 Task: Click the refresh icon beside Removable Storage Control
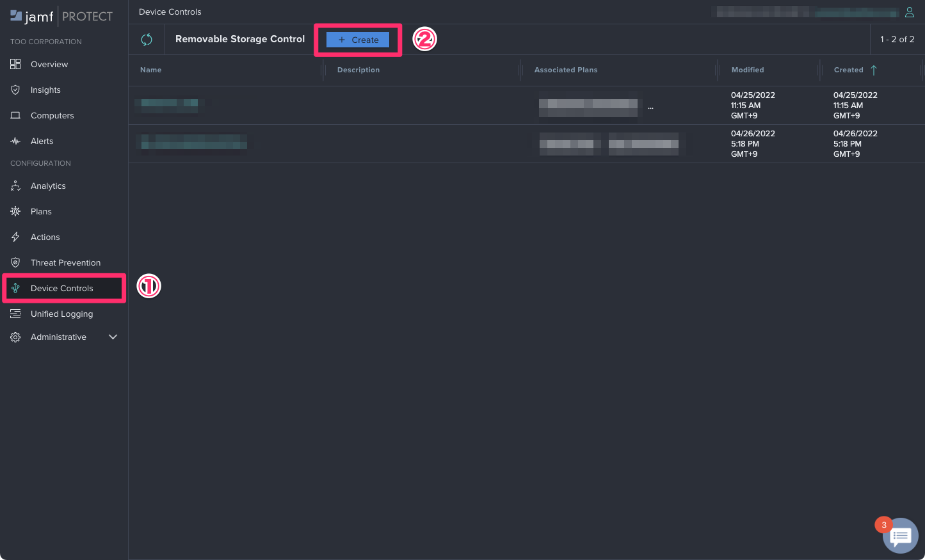tap(147, 40)
